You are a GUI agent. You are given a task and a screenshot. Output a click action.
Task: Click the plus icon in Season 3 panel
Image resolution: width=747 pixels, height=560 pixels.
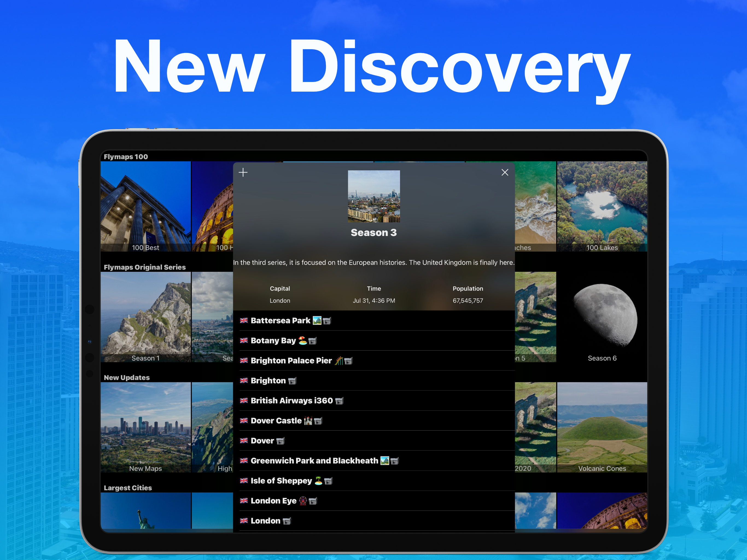(x=243, y=173)
